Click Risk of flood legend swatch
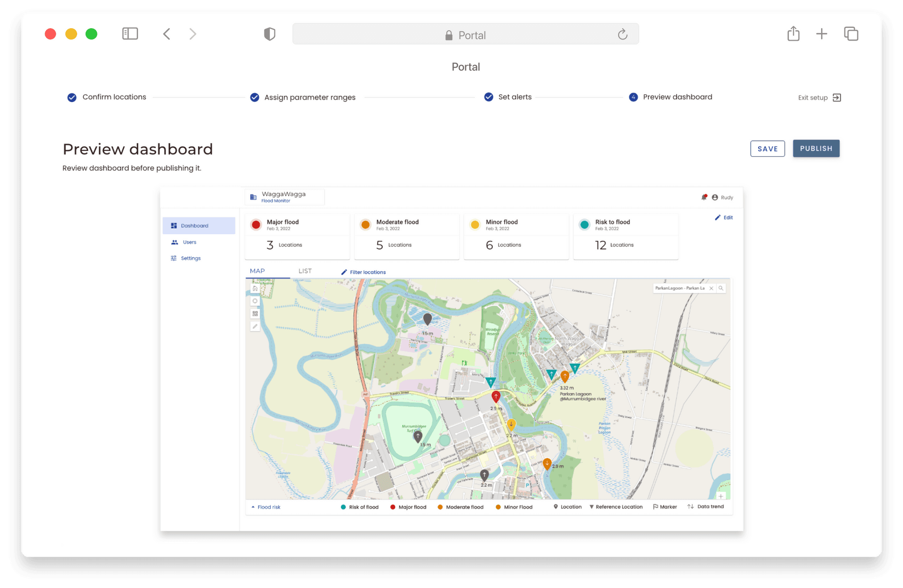The image size is (903, 588). [x=343, y=507]
